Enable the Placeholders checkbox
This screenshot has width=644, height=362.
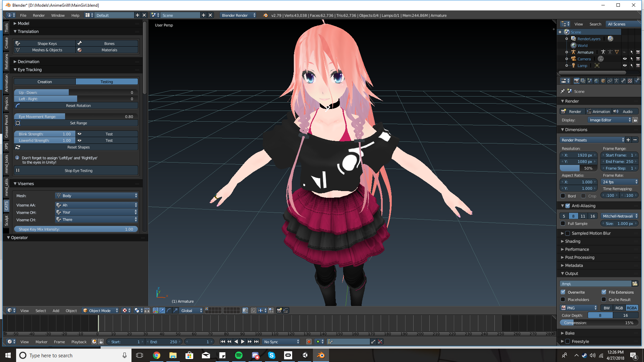pos(563,299)
